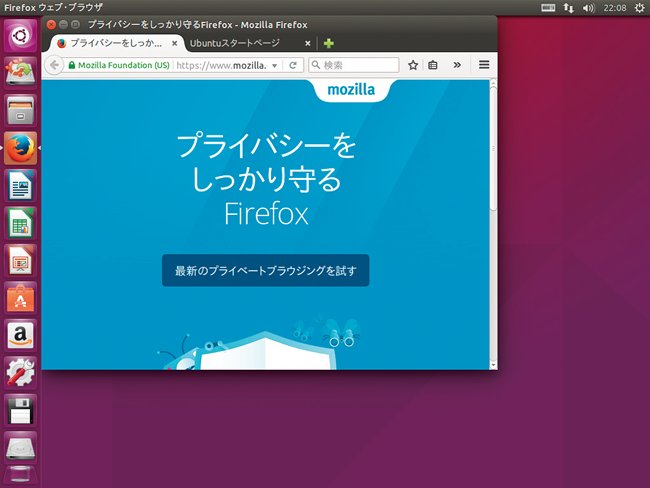
Task: Close the Ubuntuスタートページ tab
Action: tap(308, 43)
